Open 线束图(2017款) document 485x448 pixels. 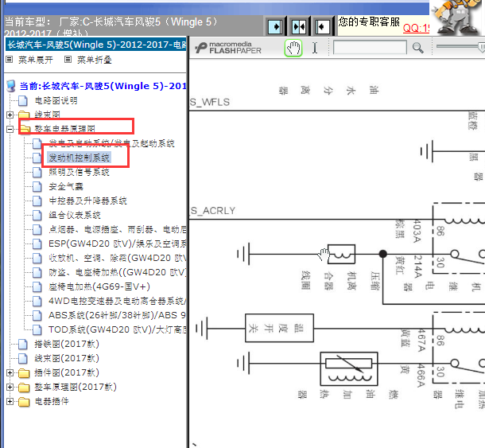click(x=67, y=358)
